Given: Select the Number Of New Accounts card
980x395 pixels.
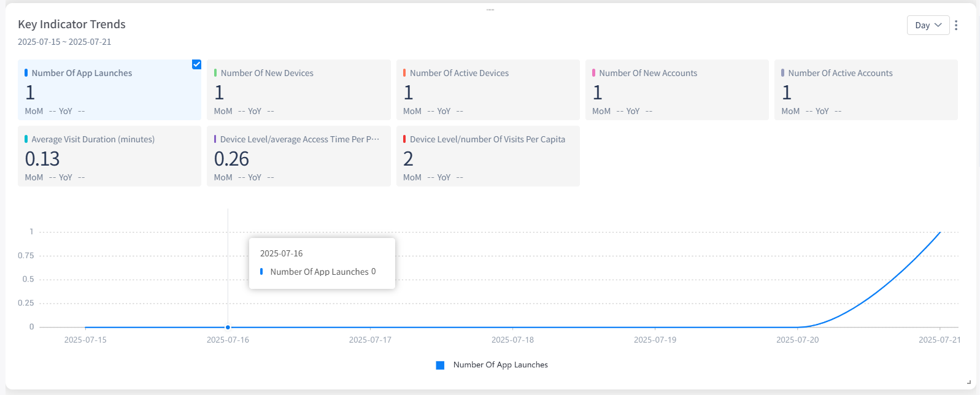Looking at the screenshot, I should pyautogui.click(x=676, y=90).
